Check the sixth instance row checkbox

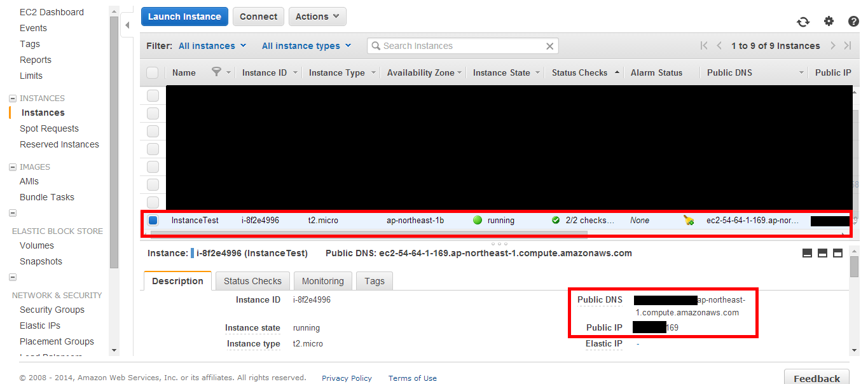(153, 184)
